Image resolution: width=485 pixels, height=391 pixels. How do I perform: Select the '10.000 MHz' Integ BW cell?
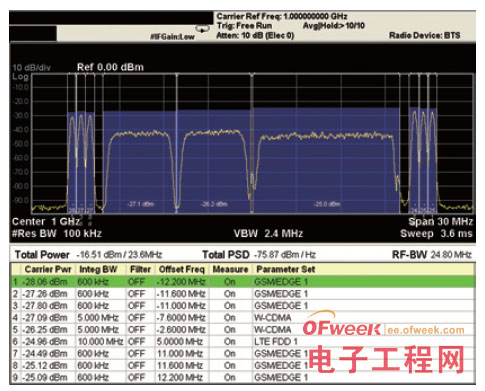coord(100,342)
